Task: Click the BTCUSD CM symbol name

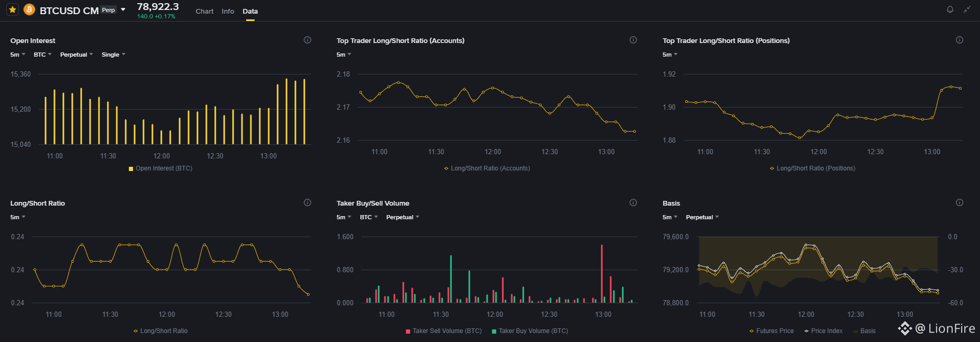Action: click(69, 10)
